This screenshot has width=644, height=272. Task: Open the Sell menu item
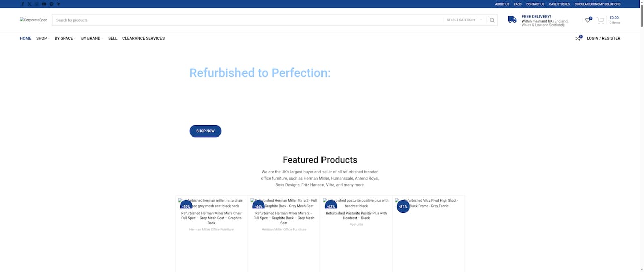click(x=113, y=38)
